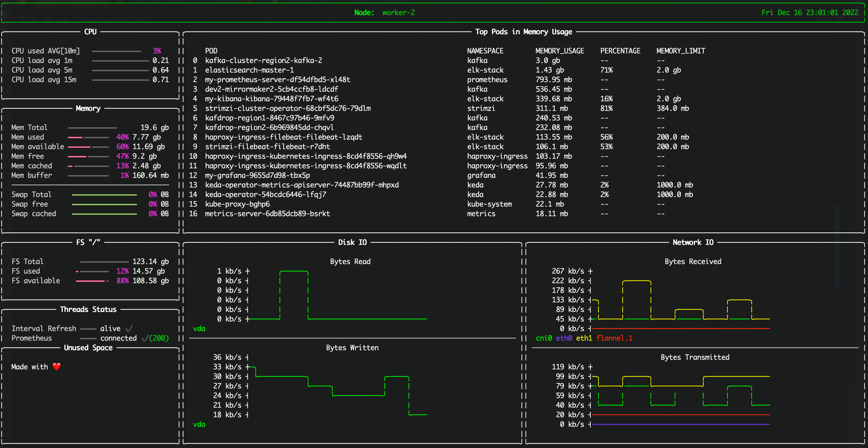Click the PERCENTAGE column header

(x=620, y=51)
